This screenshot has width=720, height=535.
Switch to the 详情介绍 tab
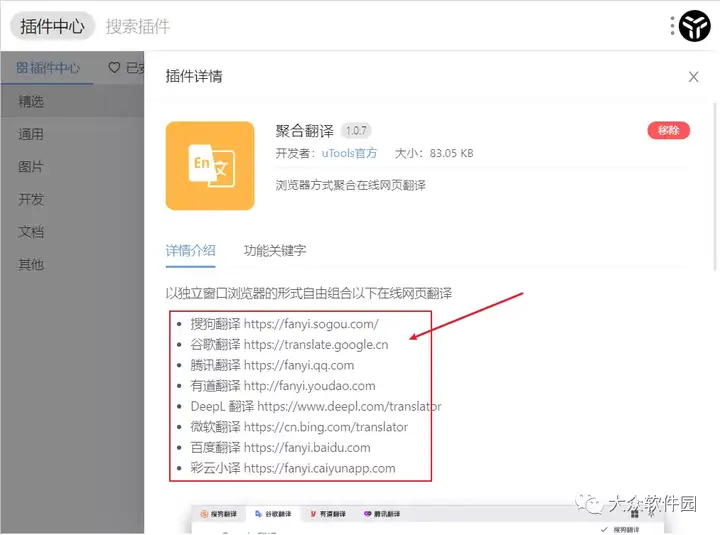[x=191, y=250]
